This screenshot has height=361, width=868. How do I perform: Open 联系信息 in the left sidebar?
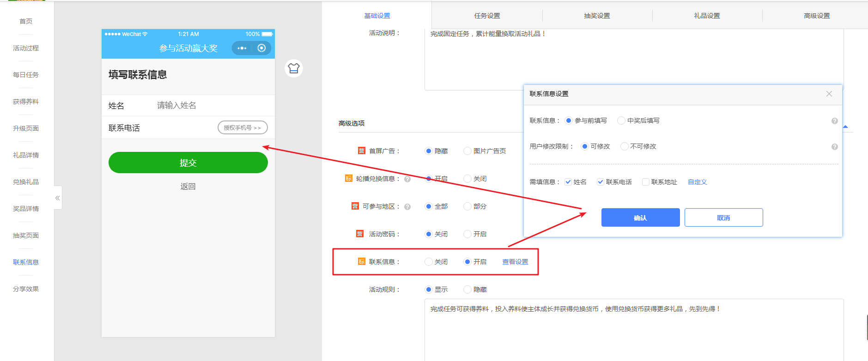(26, 262)
